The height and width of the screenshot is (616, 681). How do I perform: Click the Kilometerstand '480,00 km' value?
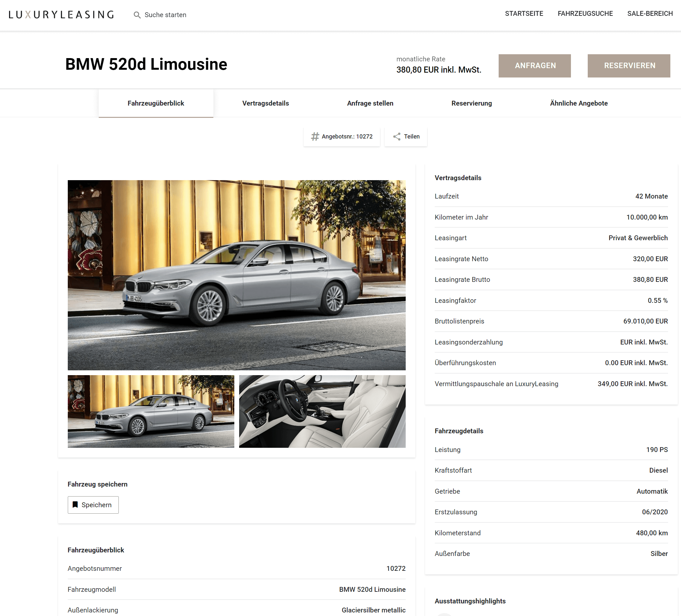tap(652, 533)
